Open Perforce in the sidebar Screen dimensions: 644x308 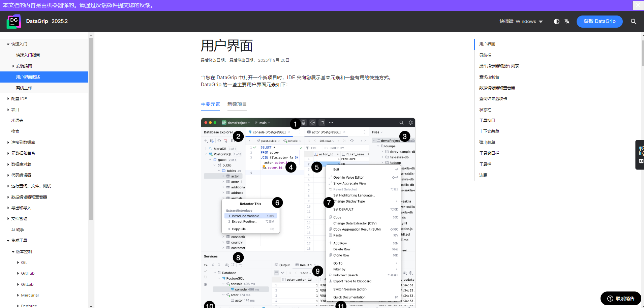coord(29,306)
